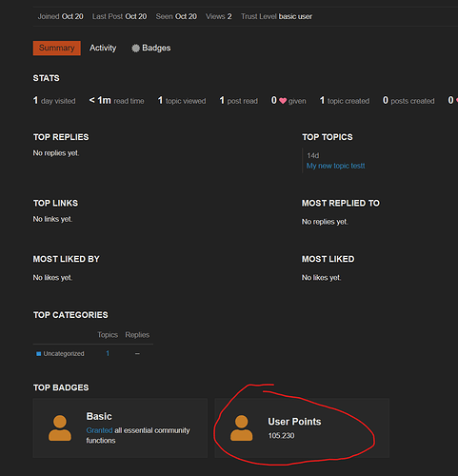This screenshot has width=458, height=476.
Task: Click the Uncategorized category link
Action: point(60,353)
